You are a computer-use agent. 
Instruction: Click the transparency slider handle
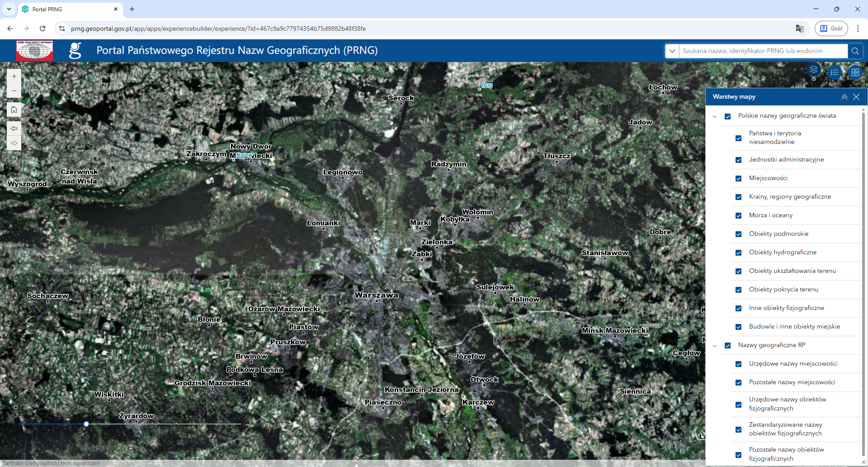click(86, 424)
